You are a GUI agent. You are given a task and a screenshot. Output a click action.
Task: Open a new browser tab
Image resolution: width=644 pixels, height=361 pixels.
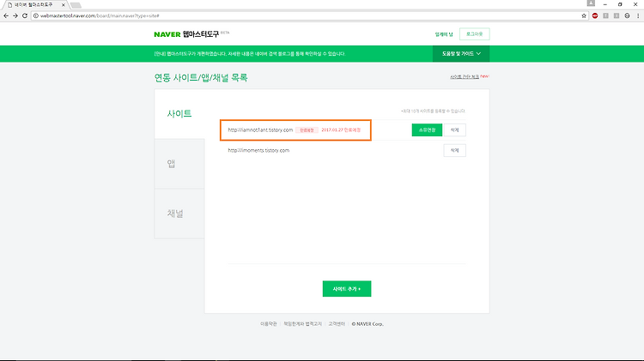(x=76, y=5)
